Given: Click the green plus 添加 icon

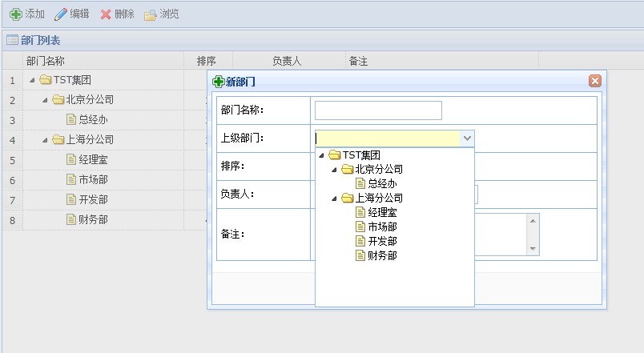Looking at the screenshot, I should pos(15,14).
